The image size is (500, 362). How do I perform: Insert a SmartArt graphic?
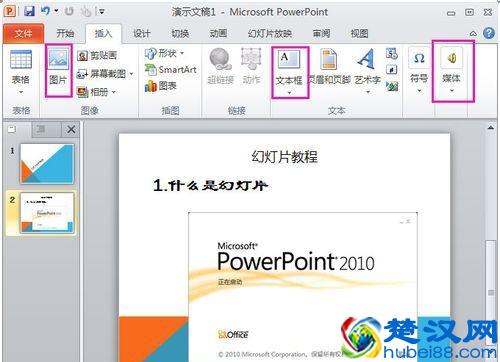point(170,70)
